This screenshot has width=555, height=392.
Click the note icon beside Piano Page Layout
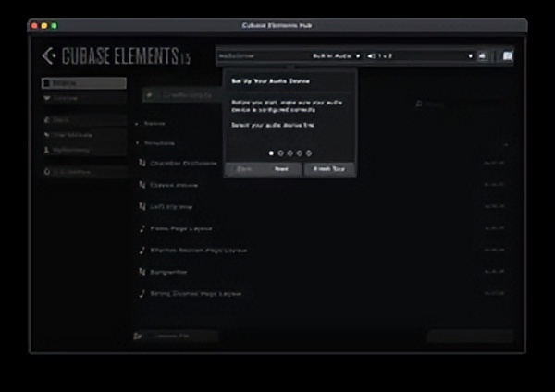(142, 228)
